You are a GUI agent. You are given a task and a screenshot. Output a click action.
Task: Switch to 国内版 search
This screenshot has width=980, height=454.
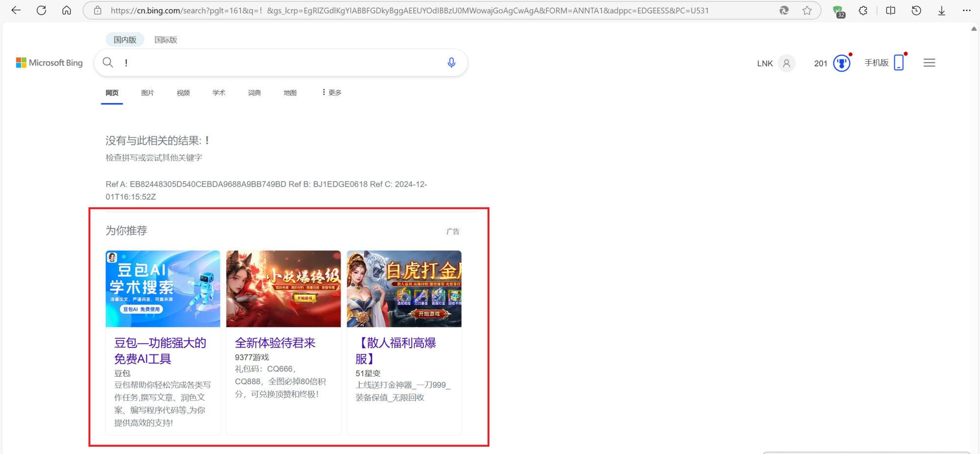point(125,40)
